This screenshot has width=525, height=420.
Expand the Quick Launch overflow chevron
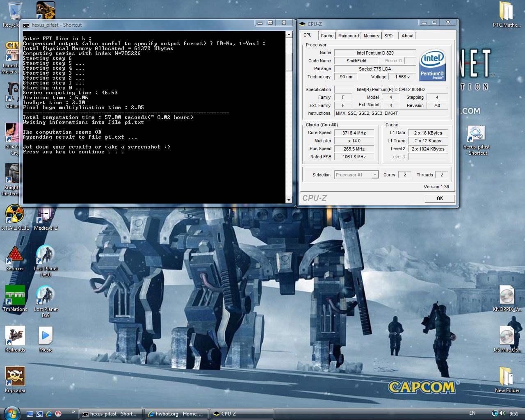[x=73, y=412]
